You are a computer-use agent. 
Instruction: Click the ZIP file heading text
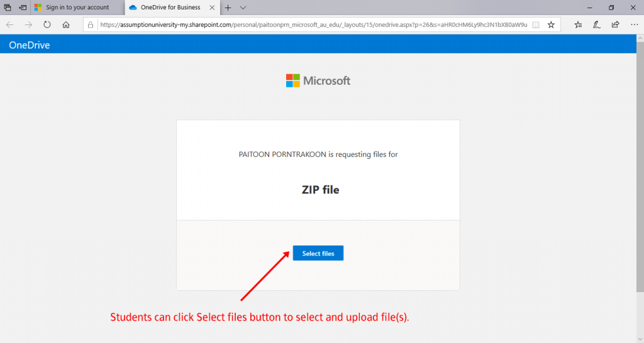point(320,190)
